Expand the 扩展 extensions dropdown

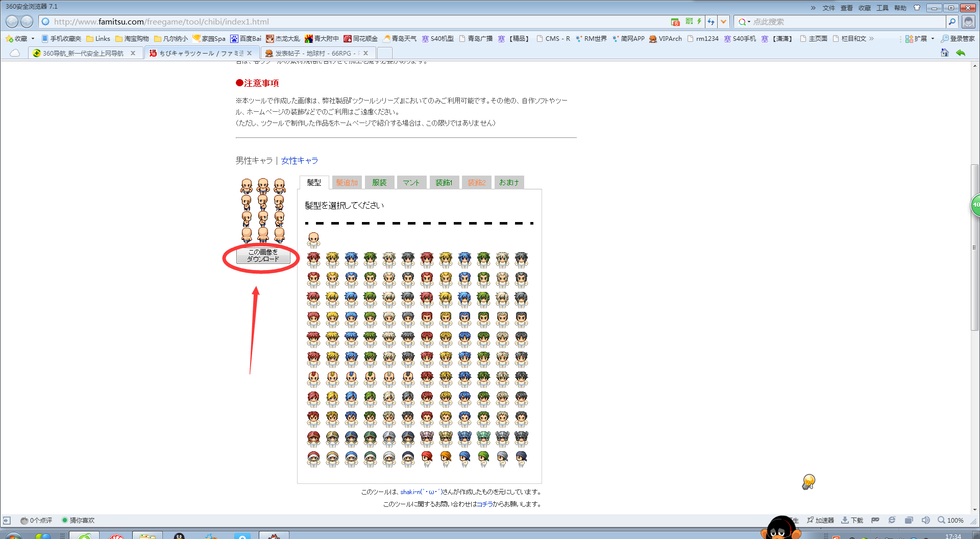920,39
